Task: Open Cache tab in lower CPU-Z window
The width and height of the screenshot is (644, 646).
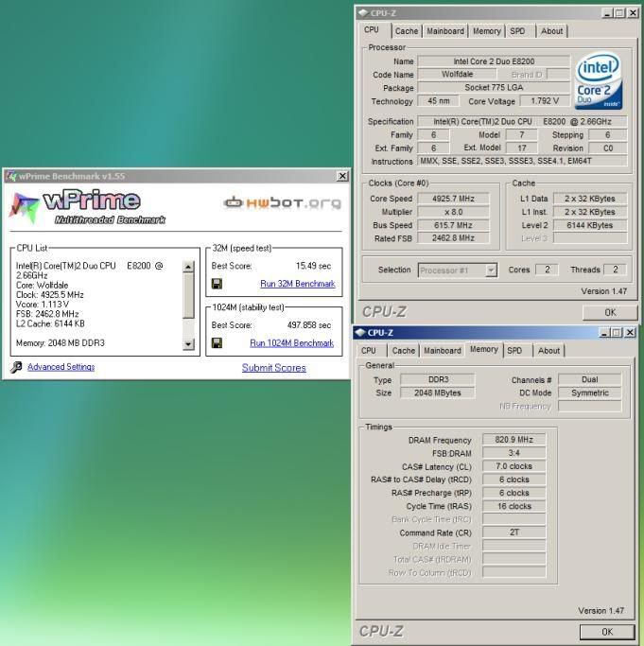Action: pos(404,351)
